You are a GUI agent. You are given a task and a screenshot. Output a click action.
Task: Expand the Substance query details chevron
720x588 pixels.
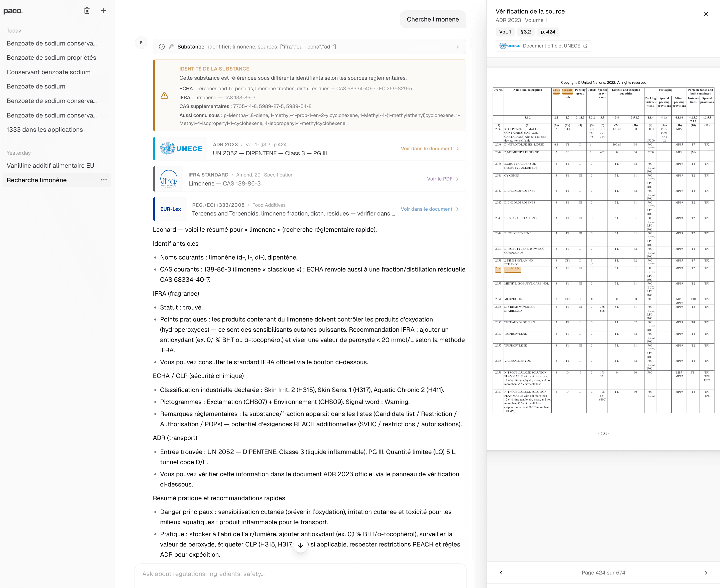(x=458, y=46)
